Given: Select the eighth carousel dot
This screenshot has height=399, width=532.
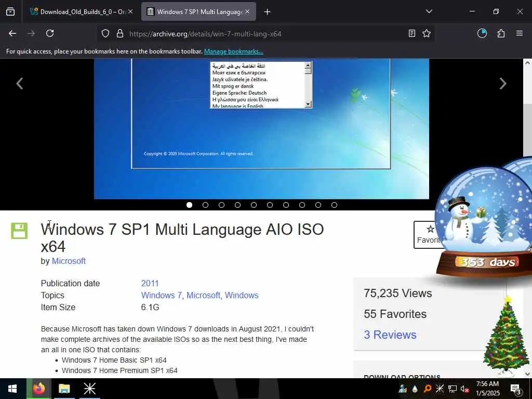Looking at the screenshot, I should click(302, 205).
